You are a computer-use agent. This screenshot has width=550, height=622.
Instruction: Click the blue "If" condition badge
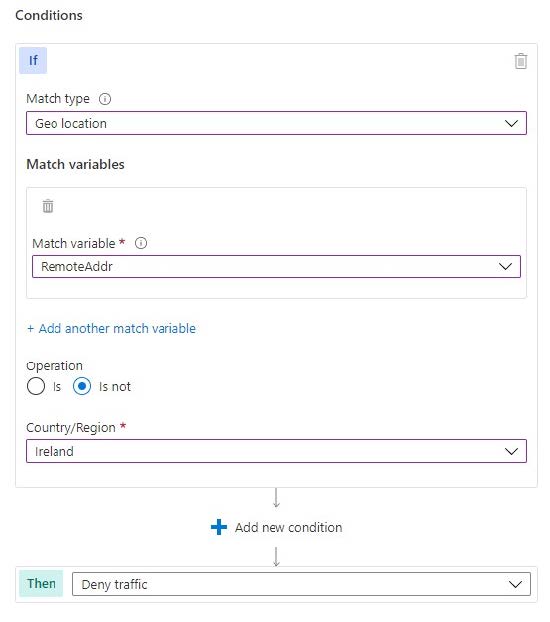click(x=33, y=60)
